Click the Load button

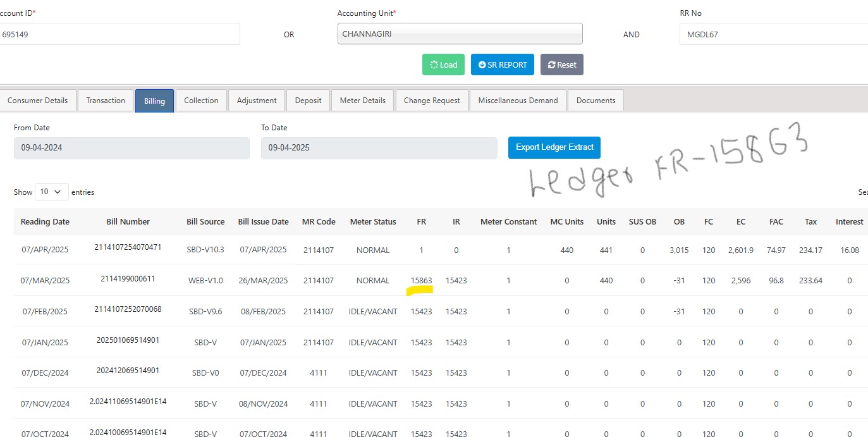443,65
